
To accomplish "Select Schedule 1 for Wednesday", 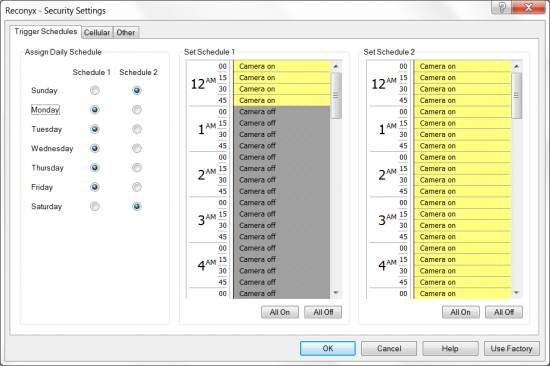I will coord(95,148).
